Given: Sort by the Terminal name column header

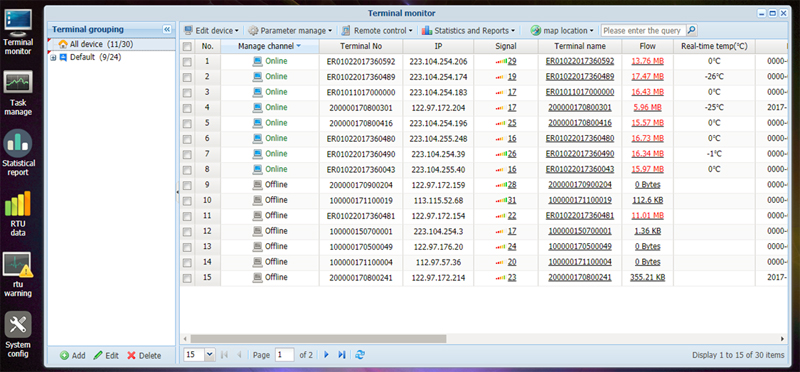Looking at the screenshot, I should (580, 46).
